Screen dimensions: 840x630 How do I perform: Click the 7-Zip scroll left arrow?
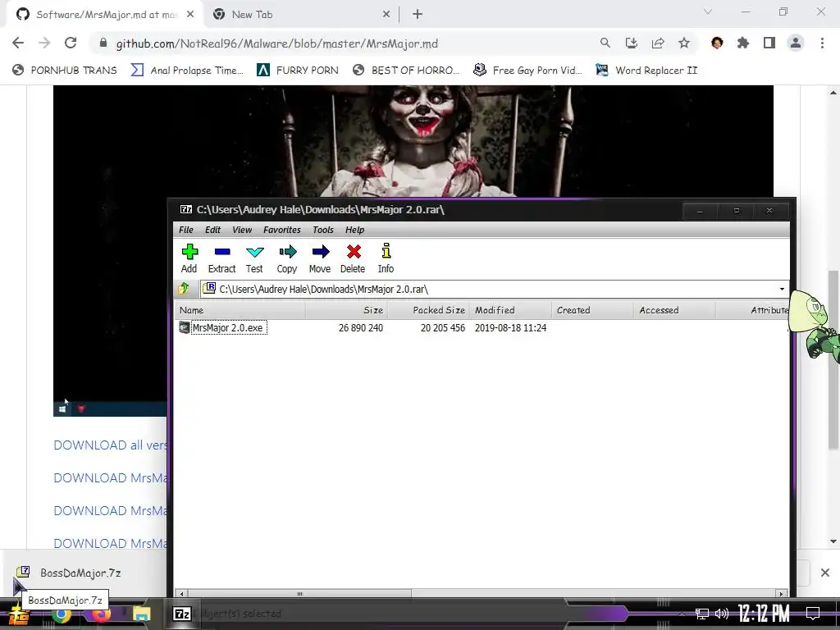pyautogui.click(x=182, y=594)
